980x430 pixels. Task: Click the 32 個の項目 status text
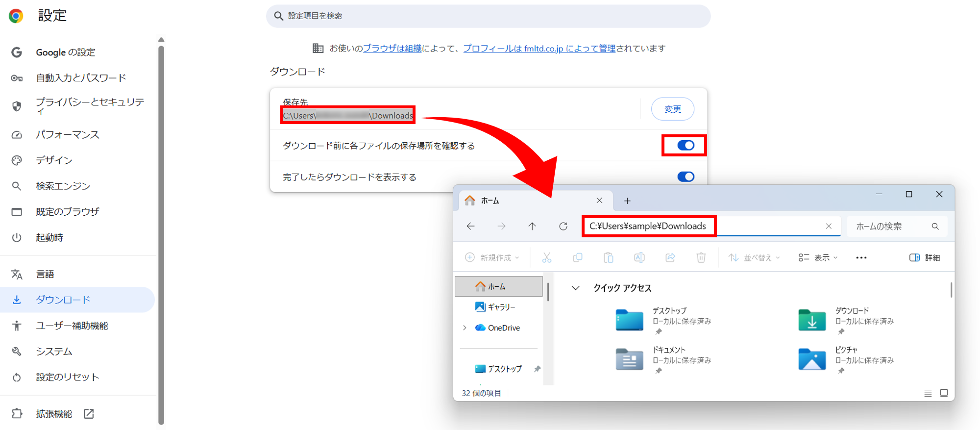482,393
